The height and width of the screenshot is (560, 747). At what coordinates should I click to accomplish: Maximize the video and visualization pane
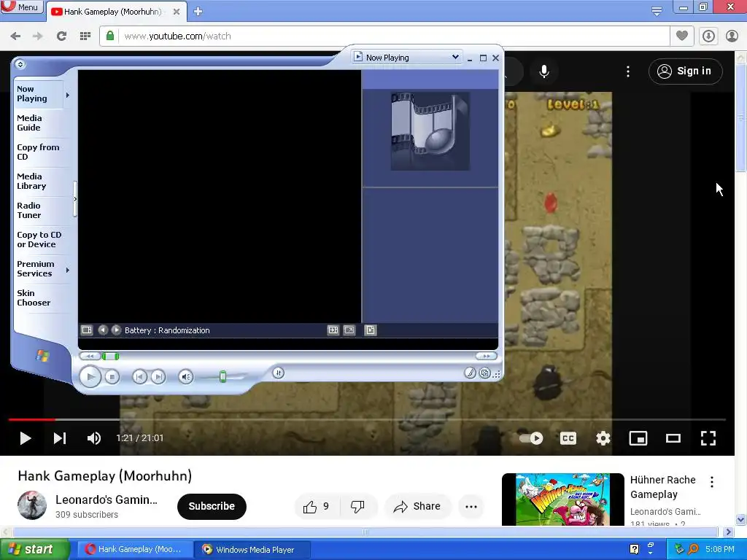(333, 330)
